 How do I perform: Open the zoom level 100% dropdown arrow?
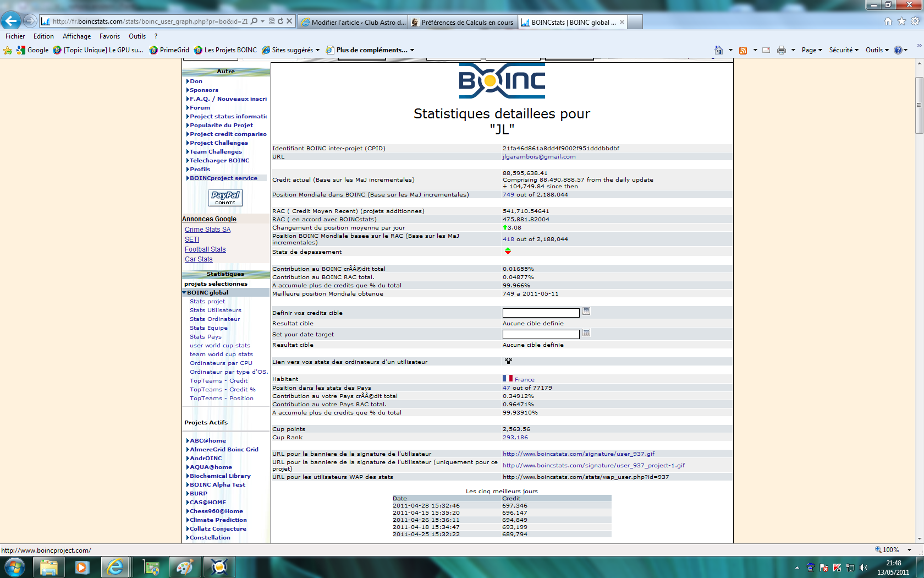[909, 550]
